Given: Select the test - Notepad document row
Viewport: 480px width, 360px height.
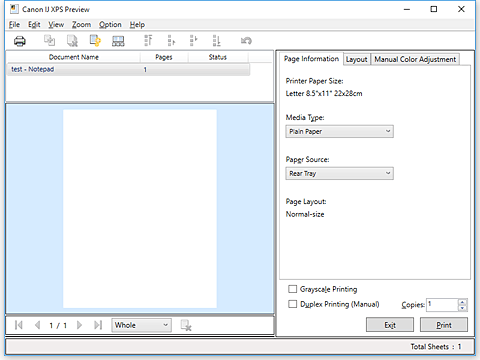Looking at the screenshot, I should click(x=128, y=69).
